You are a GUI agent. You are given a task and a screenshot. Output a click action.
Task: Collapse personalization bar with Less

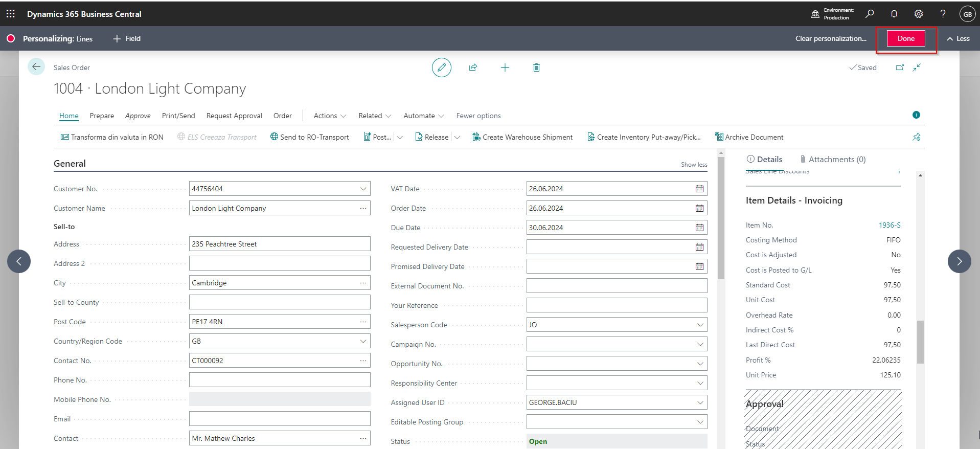959,38
